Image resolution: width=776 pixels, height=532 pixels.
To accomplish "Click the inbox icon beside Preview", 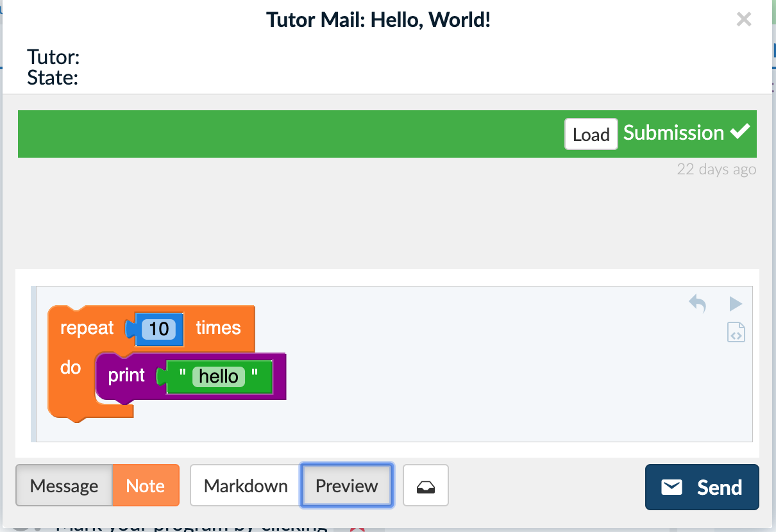I will 425,485.
